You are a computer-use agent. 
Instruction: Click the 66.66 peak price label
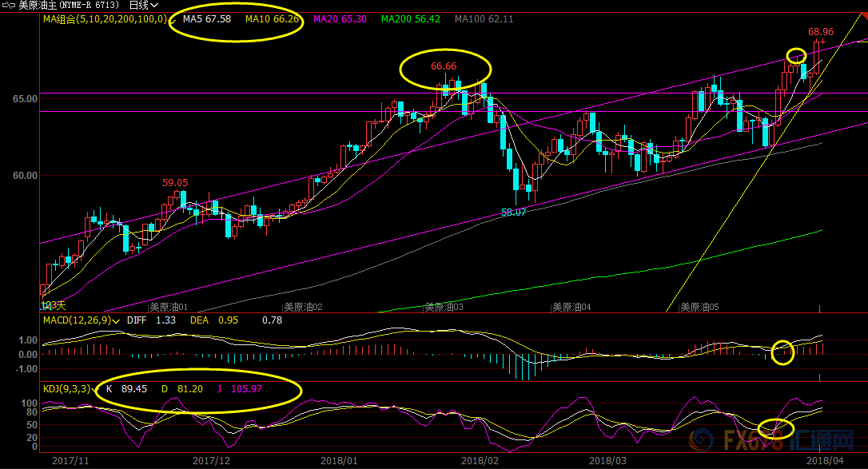pos(444,66)
